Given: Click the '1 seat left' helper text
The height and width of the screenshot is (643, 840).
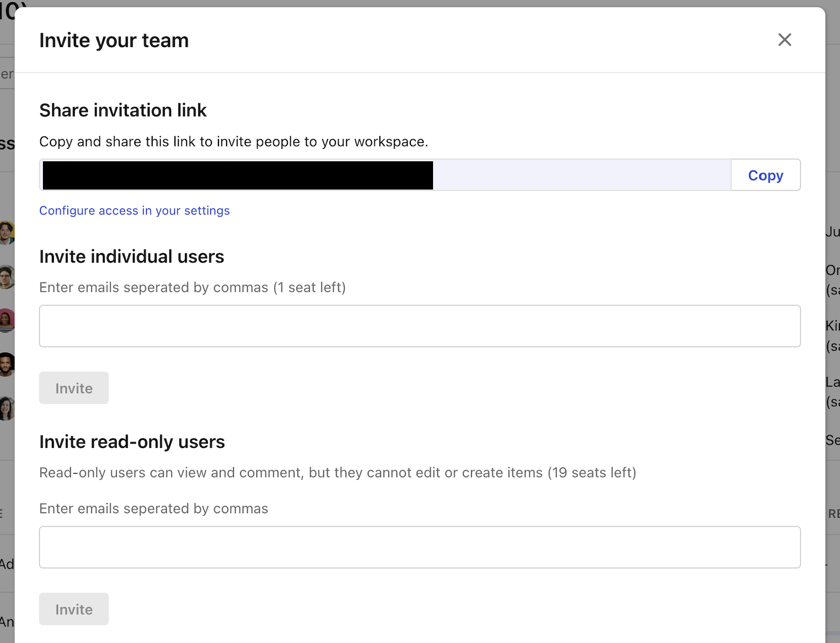Looking at the screenshot, I should [x=309, y=287].
